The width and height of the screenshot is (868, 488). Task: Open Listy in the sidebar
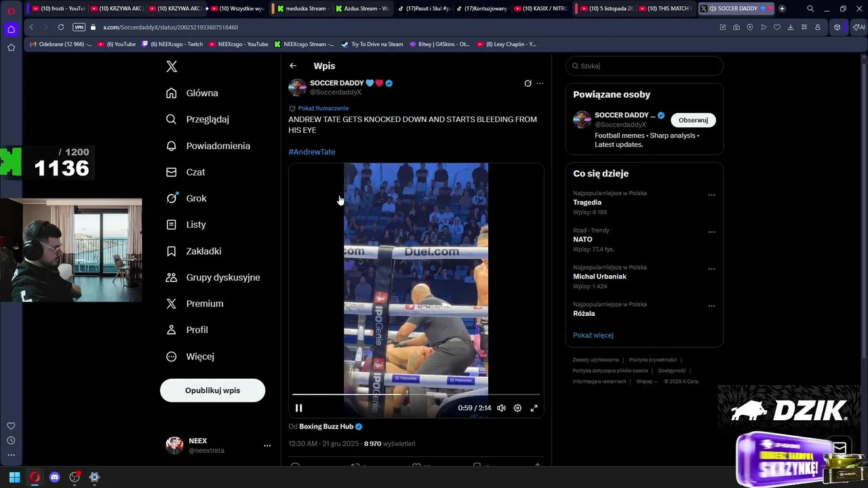point(186,224)
